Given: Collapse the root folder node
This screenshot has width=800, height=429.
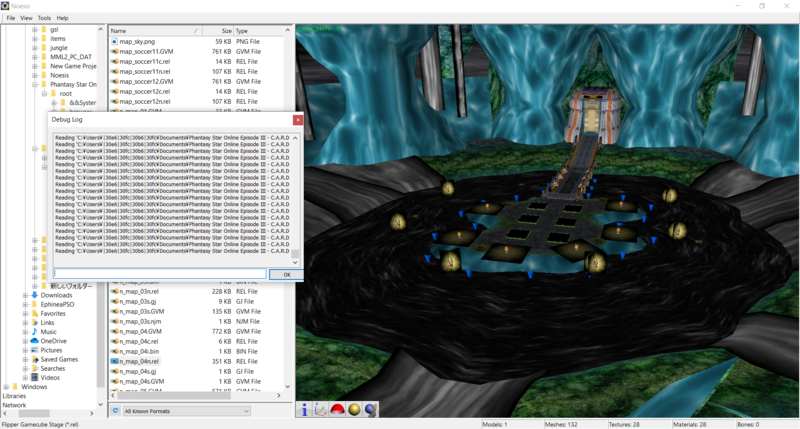Looking at the screenshot, I should 44,93.
